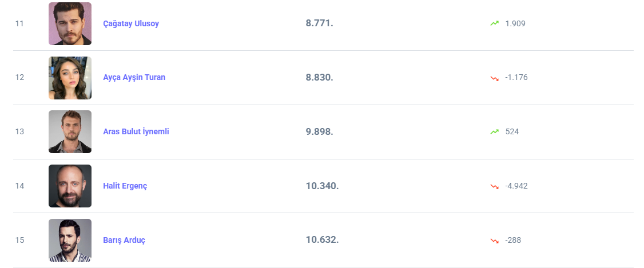Click the change value -1.176
This screenshot has height=268, width=644.
pos(516,77)
